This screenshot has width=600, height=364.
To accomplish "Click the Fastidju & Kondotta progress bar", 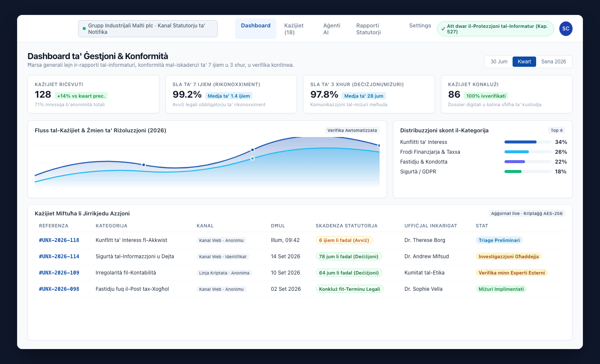I will click(528, 162).
